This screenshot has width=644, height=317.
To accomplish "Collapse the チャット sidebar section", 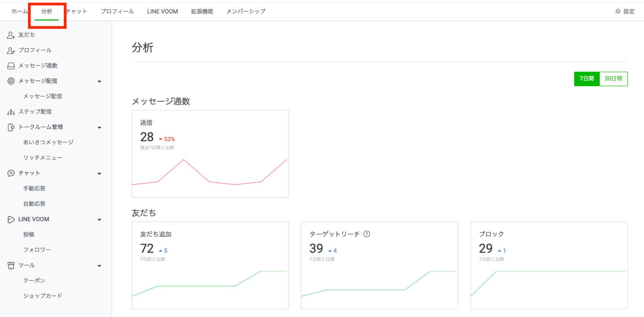I will click(100, 174).
